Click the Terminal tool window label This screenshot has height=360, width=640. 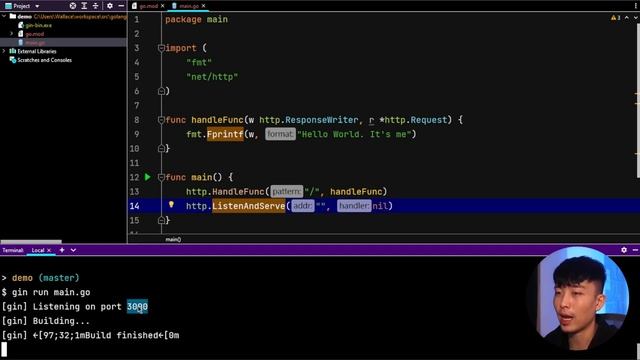[13, 250]
